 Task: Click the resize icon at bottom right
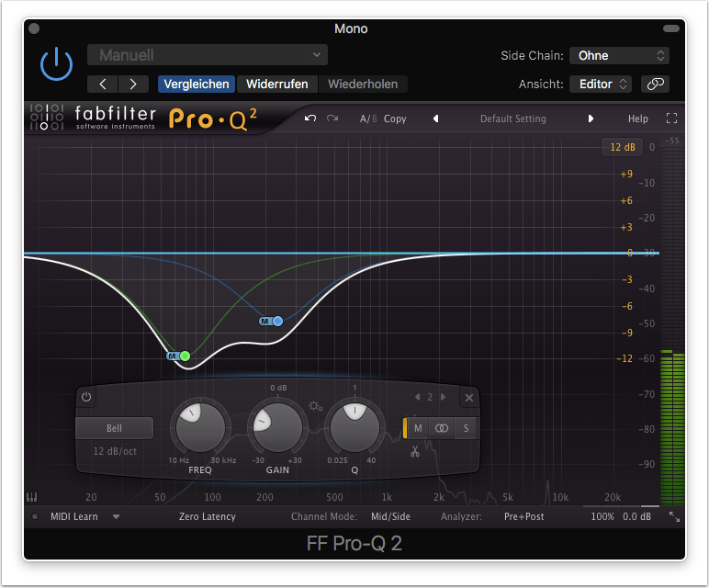[675, 517]
